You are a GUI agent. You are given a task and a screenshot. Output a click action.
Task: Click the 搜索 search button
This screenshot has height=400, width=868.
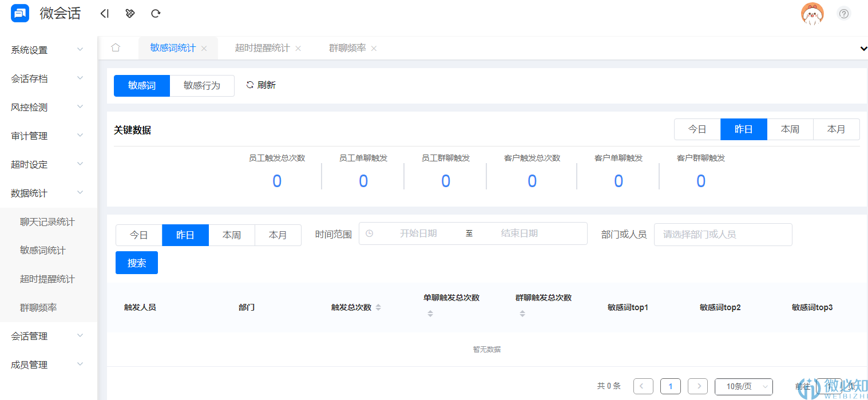pos(136,263)
